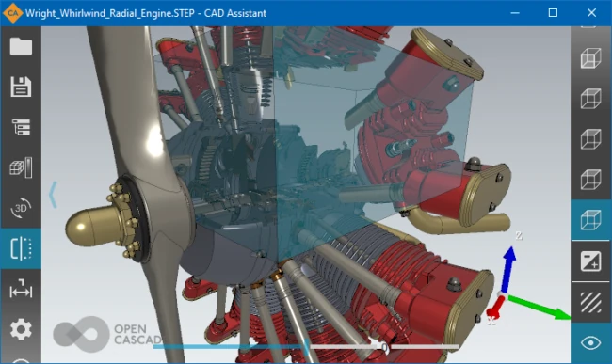Close the CAD Assistant window

(x=591, y=13)
